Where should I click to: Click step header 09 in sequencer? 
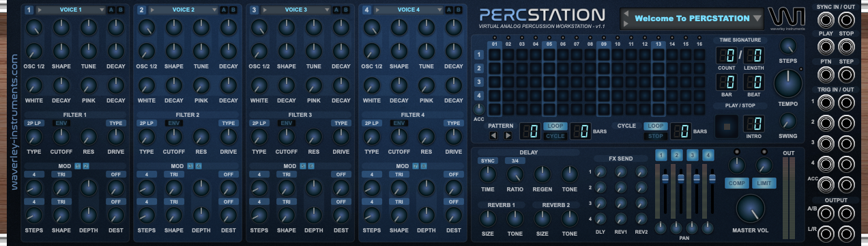(x=604, y=44)
